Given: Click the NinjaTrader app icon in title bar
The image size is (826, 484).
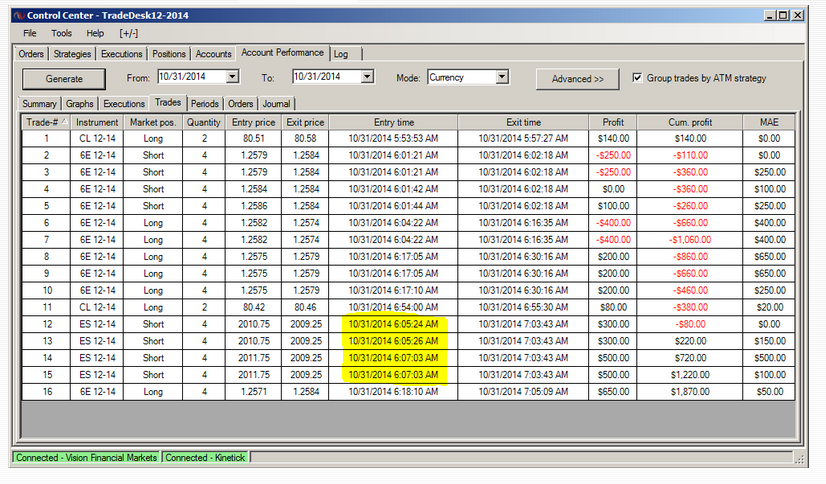Looking at the screenshot, I should [x=18, y=15].
